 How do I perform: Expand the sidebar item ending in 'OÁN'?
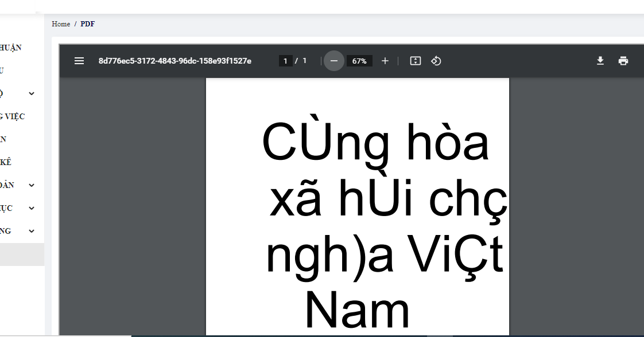[x=32, y=185]
